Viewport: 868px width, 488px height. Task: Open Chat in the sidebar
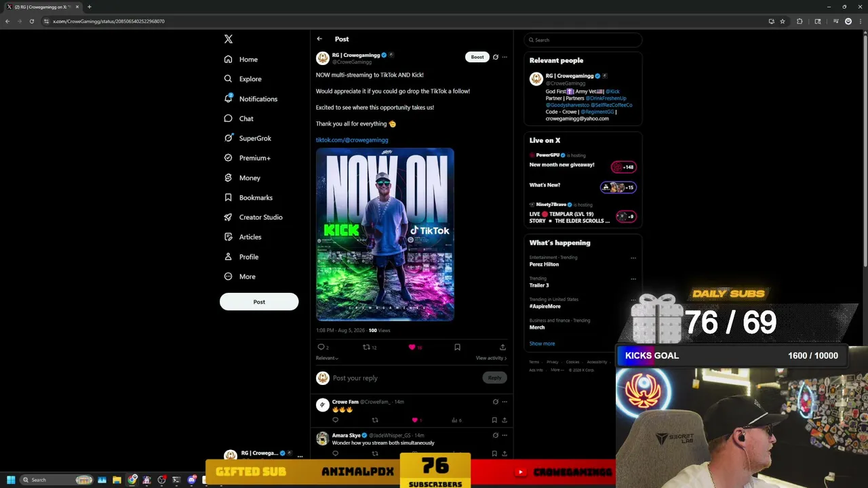[239, 119]
